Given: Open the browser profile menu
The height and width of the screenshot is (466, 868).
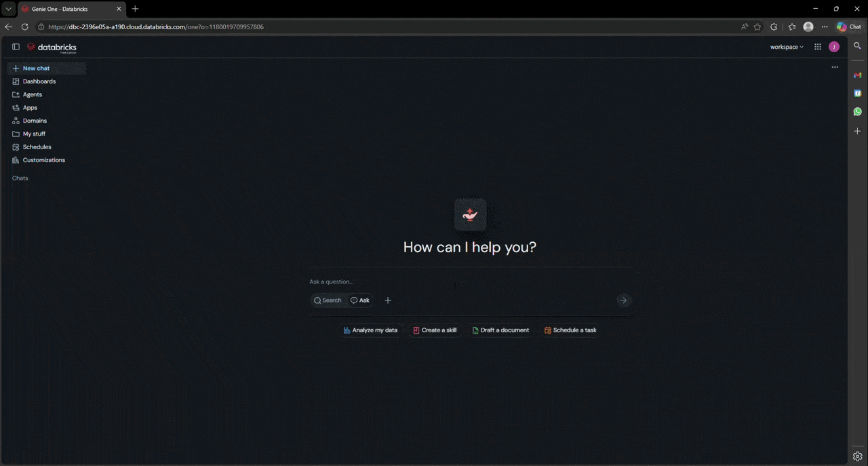Looking at the screenshot, I should [808, 27].
